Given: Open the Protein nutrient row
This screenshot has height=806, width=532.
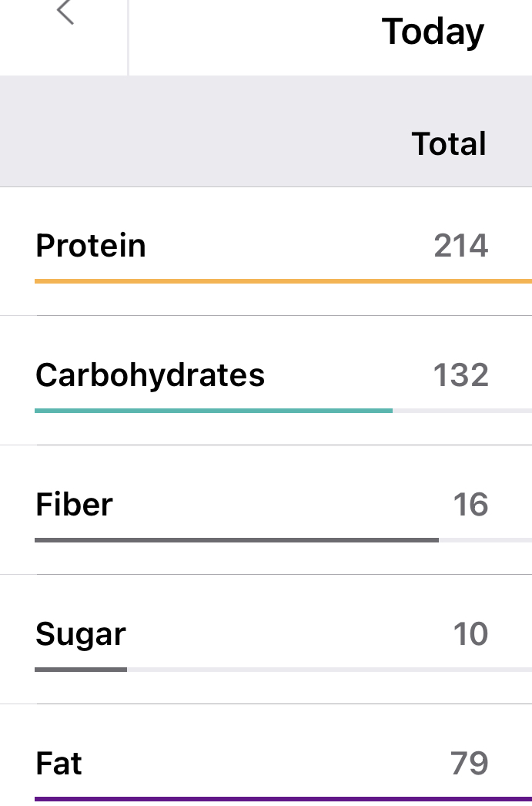Looking at the screenshot, I should pyautogui.click(x=91, y=246).
